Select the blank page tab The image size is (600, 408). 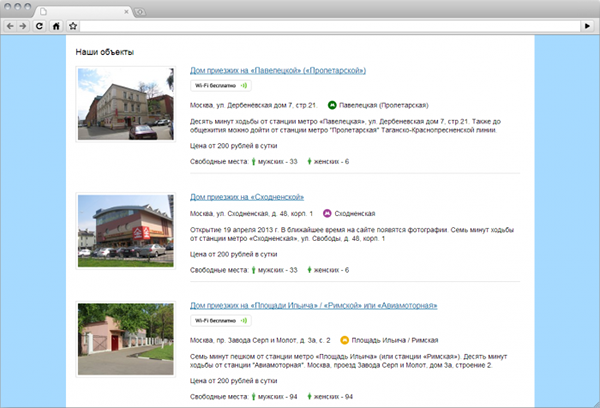(x=82, y=12)
